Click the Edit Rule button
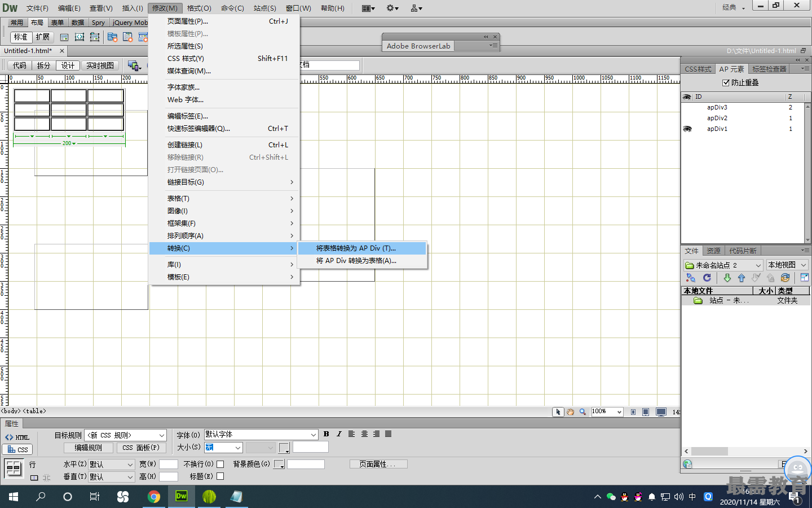This screenshot has width=812, height=508. [x=89, y=448]
